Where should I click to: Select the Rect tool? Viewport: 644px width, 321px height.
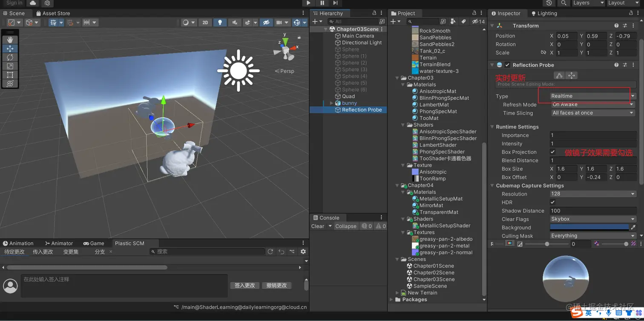coord(10,75)
